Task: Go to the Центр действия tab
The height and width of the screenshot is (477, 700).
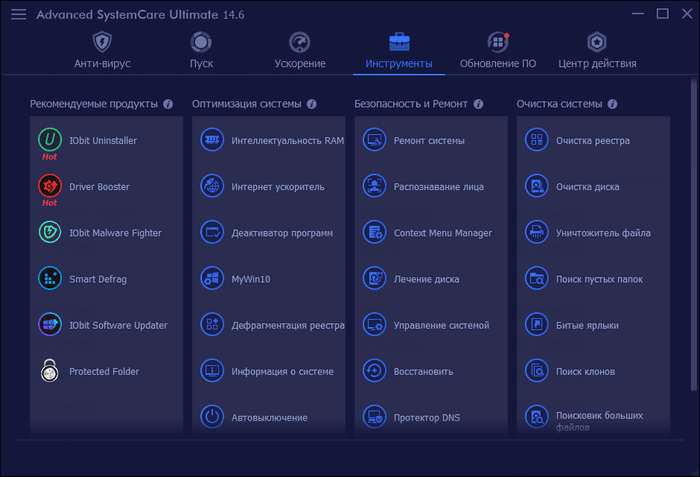Action: click(x=597, y=51)
